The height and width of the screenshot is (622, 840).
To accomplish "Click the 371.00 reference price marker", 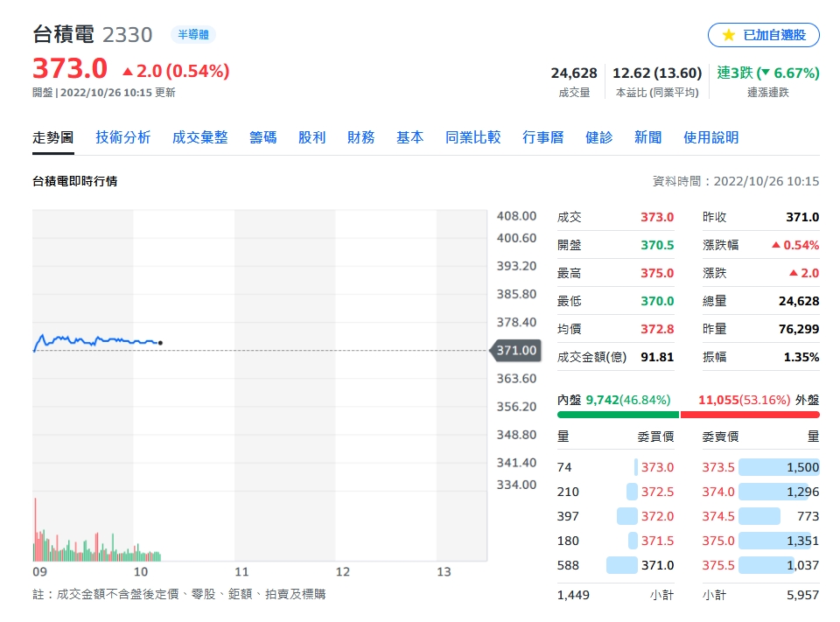I will coord(515,351).
